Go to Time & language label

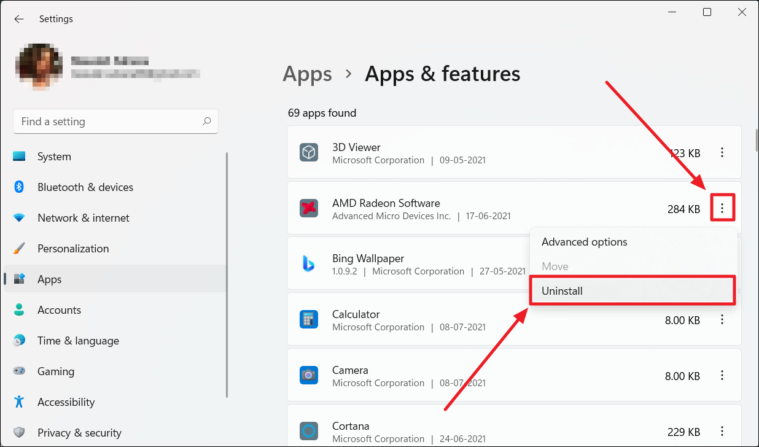78,340
